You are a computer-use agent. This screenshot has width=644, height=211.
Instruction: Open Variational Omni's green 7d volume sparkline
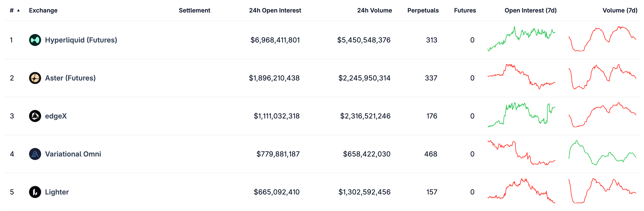tap(602, 153)
